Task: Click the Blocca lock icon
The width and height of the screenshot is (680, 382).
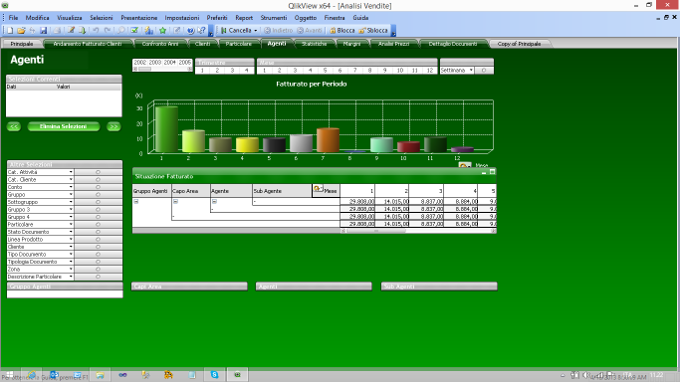Action: pos(333,30)
